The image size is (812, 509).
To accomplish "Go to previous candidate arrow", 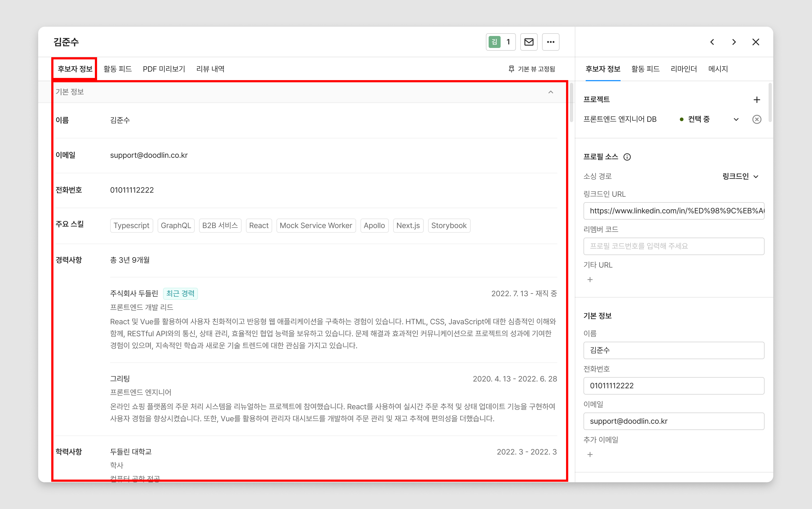I will (712, 42).
